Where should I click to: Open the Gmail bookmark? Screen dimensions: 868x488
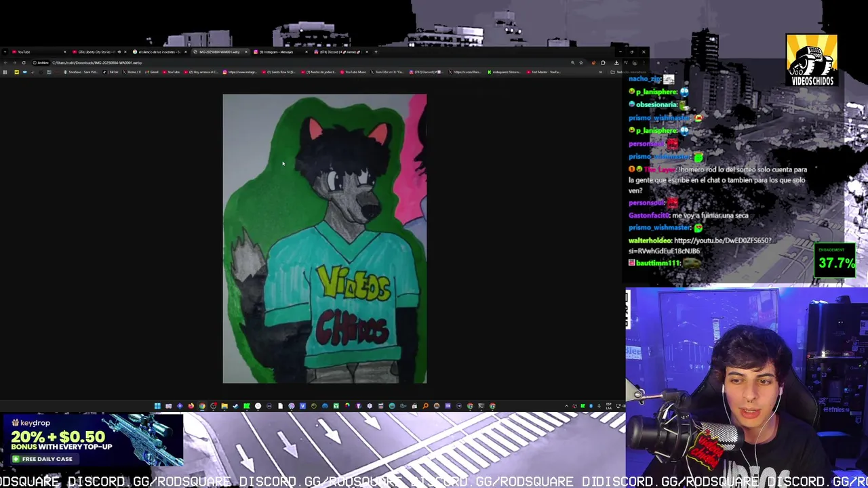[x=152, y=72]
